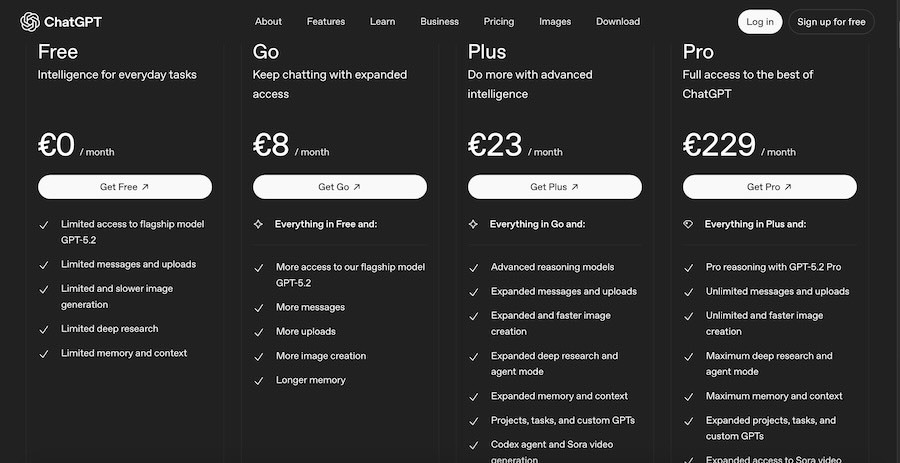
Task: Select the Get Plus plan button
Action: 555,187
